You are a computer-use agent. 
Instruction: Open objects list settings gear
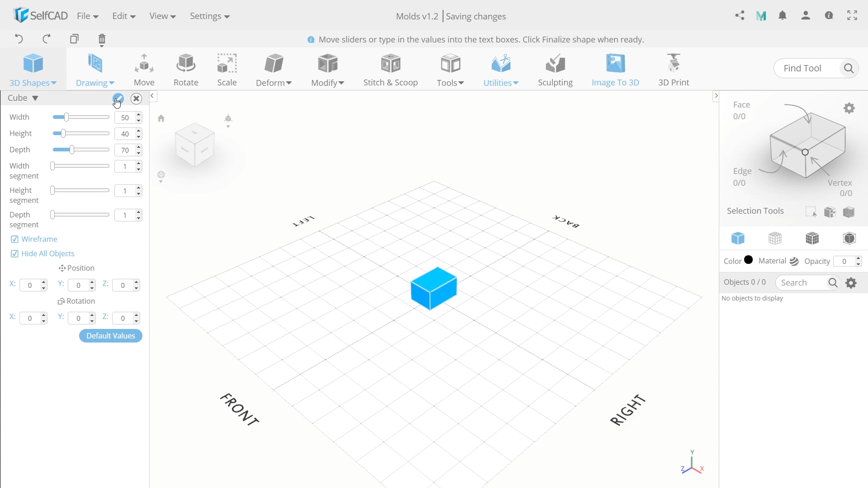coord(851,283)
